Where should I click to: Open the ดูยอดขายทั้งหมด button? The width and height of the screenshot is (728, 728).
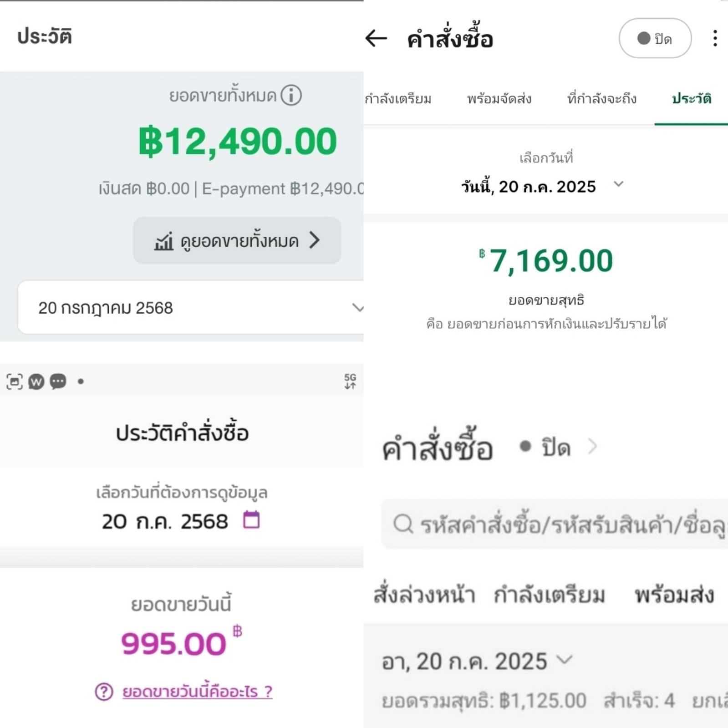237,240
